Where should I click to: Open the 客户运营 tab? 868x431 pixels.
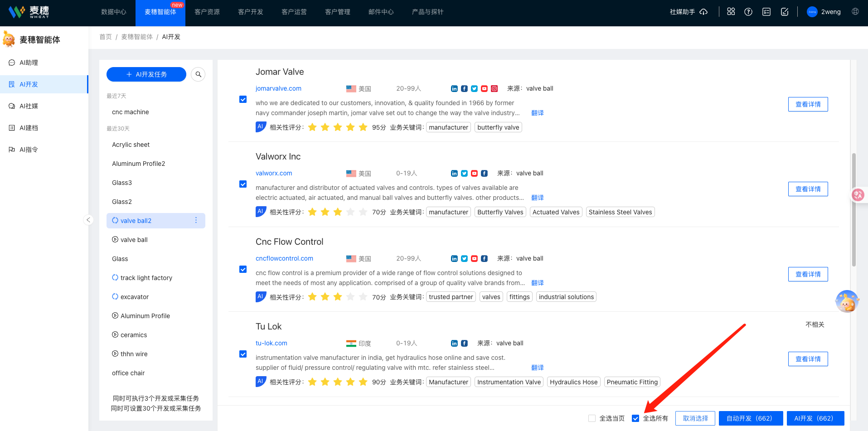pos(294,12)
